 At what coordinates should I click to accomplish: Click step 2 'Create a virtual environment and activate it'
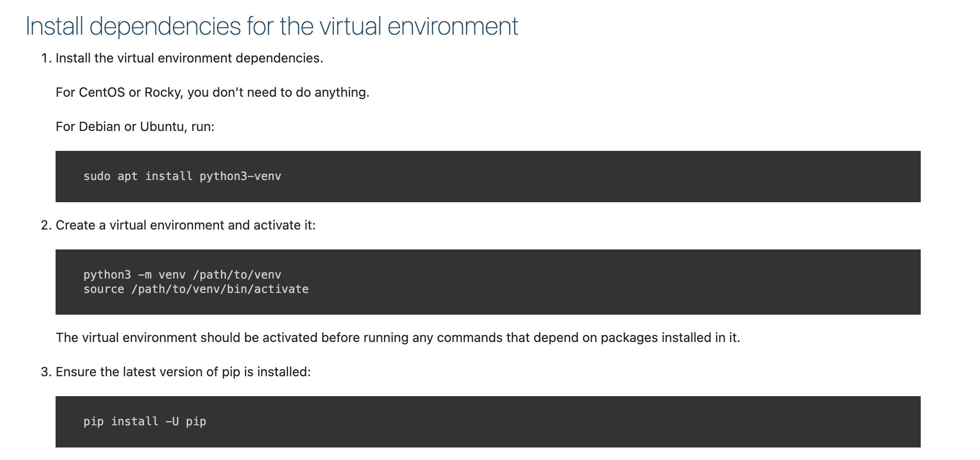coord(185,225)
